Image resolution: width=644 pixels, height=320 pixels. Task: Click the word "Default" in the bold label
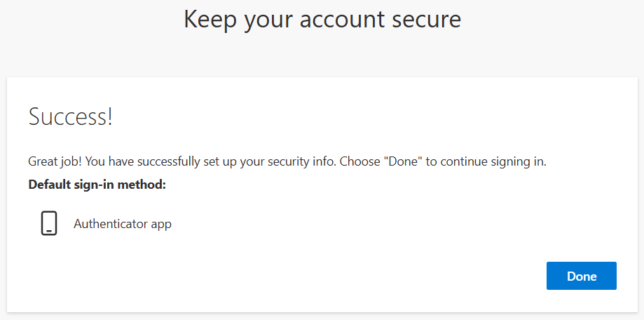pos(50,185)
